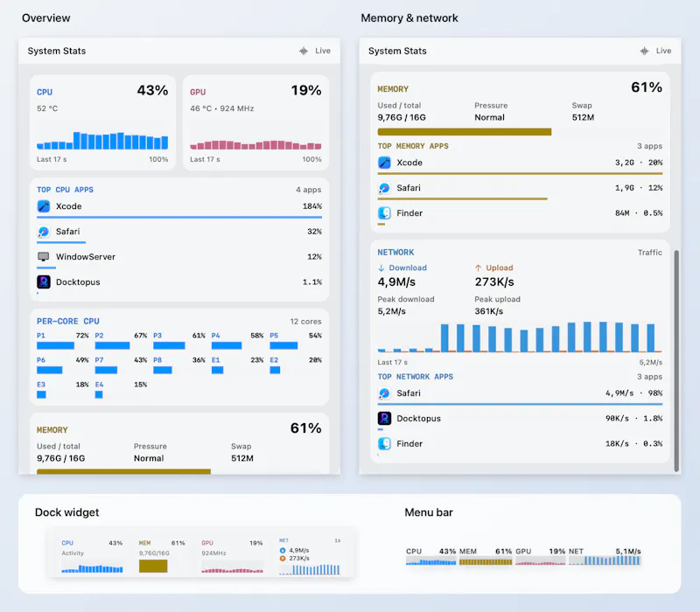The height and width of the screenshot is (612, 700).
Task: Click the "E4" core label
Action: click(99, 385)
